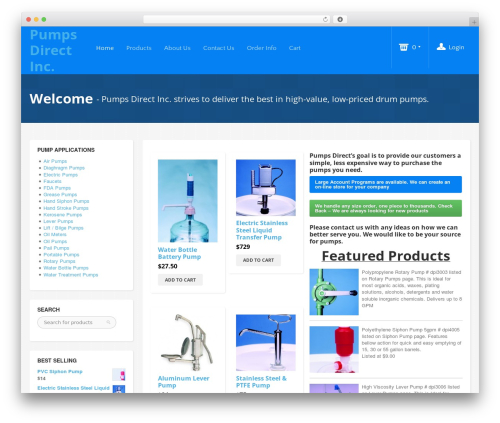Open Grease Pumps category
The height and width of the screenshot is (423, 500).
pos(60,194)
